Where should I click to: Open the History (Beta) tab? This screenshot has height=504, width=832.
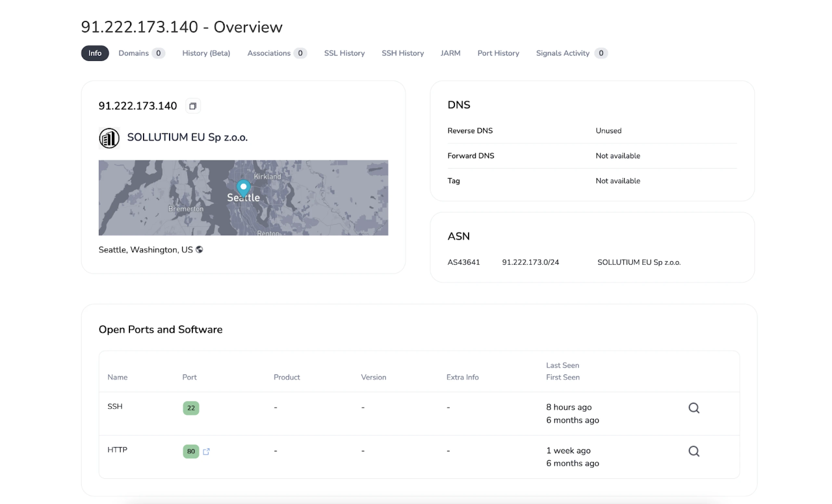206,53
